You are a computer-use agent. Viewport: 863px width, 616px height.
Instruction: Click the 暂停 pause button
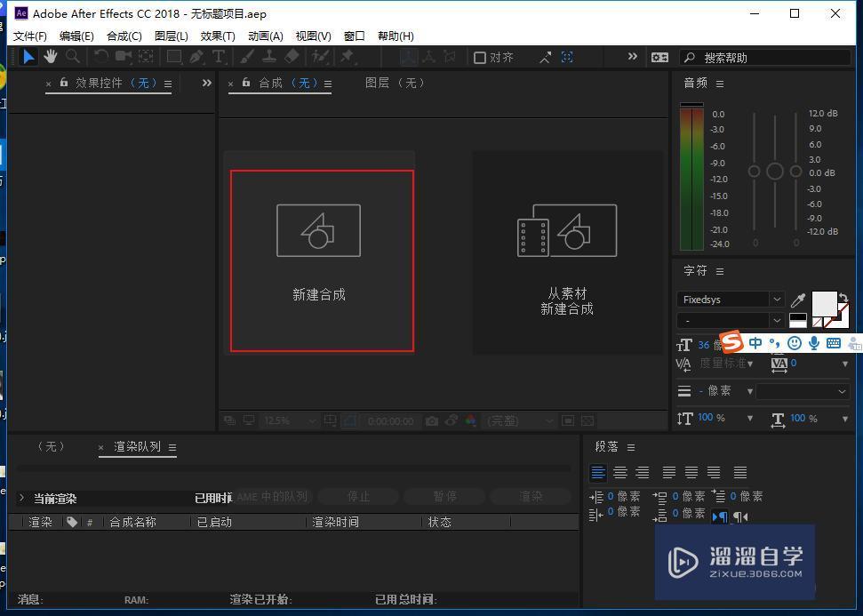444,497
